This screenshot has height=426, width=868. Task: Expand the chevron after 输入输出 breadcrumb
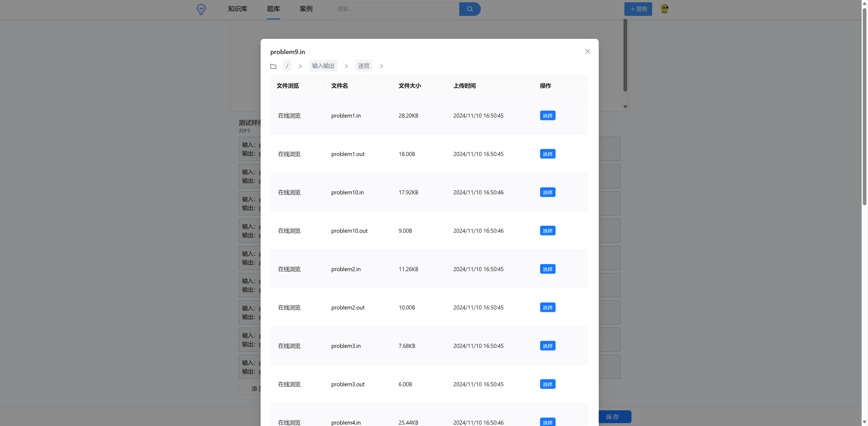346,66
